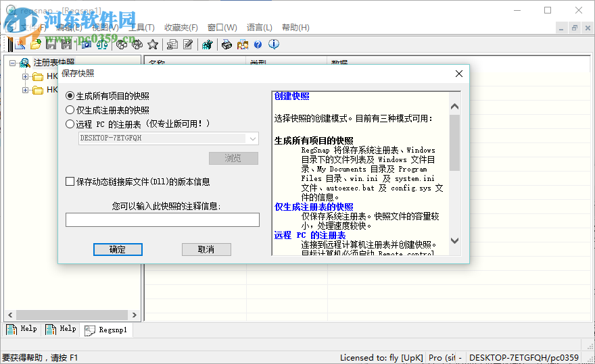Click the blue 仅生成注册表的快照 help heading

pyautogui.click(x=314, y=207)
